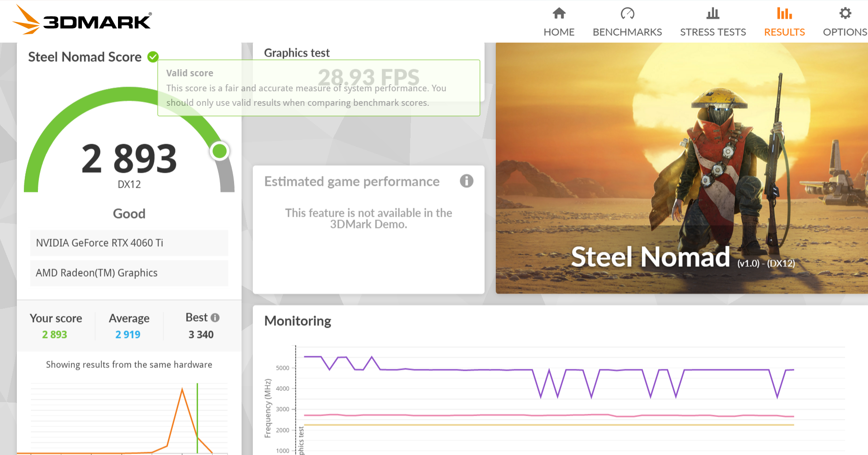Click the Monitoring heading

pos(298,321)
